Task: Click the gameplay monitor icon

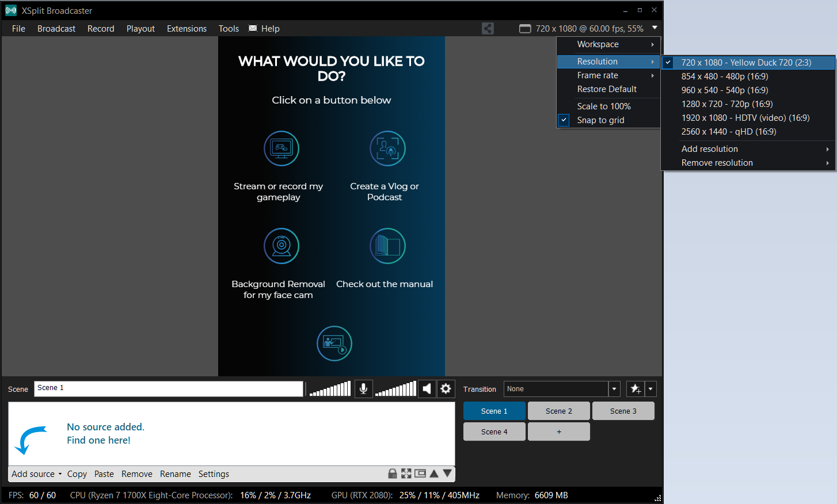Action: [x=281, y=148]
